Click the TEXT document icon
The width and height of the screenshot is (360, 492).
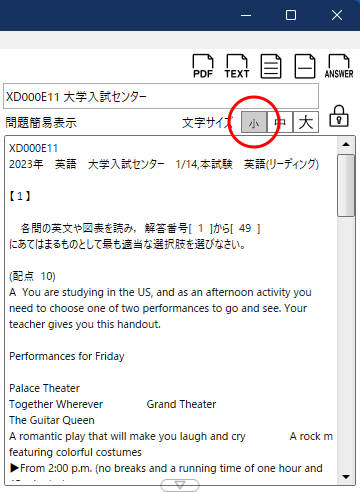[x=237, y=66]
